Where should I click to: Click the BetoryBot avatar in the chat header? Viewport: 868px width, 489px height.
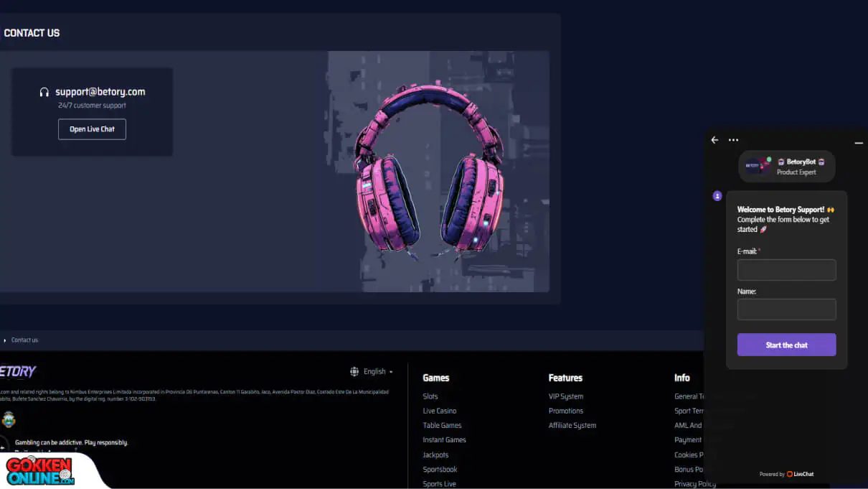point(757,166)
